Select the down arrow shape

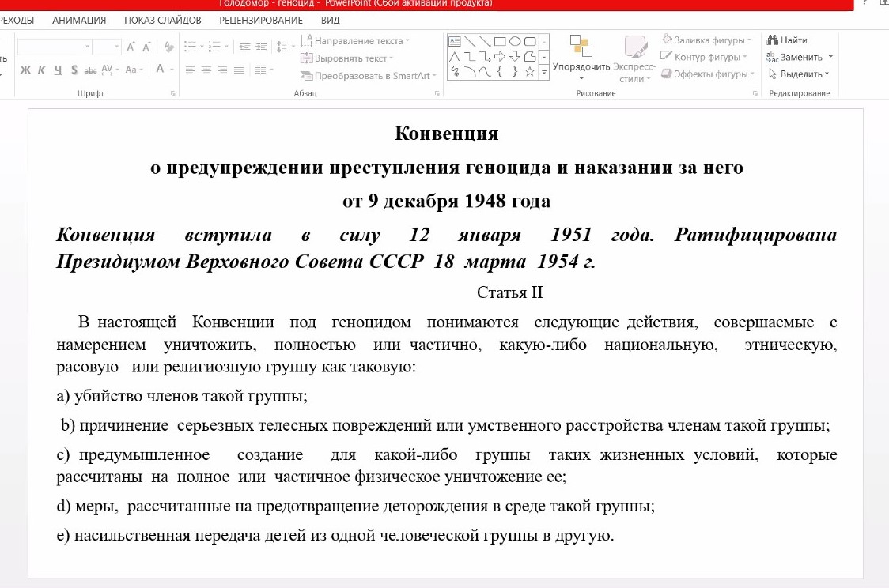pyautogui.click(x=515, y=57)
